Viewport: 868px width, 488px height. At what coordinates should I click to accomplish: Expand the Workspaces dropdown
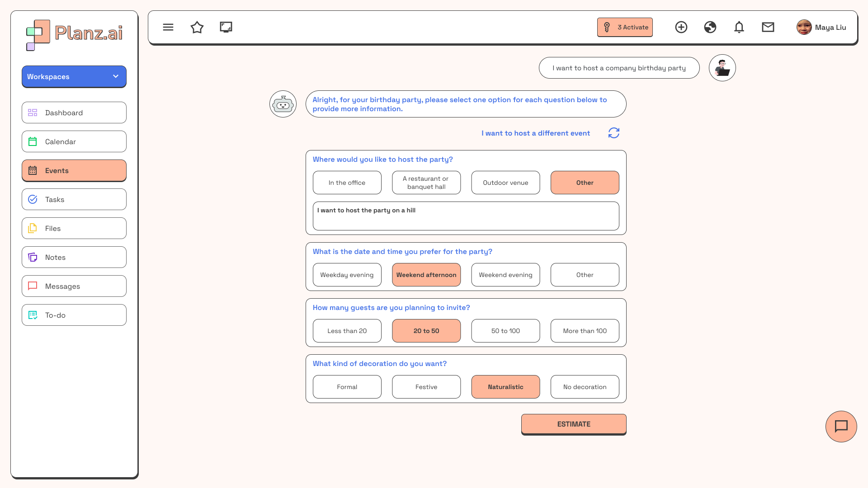(74, 76)
